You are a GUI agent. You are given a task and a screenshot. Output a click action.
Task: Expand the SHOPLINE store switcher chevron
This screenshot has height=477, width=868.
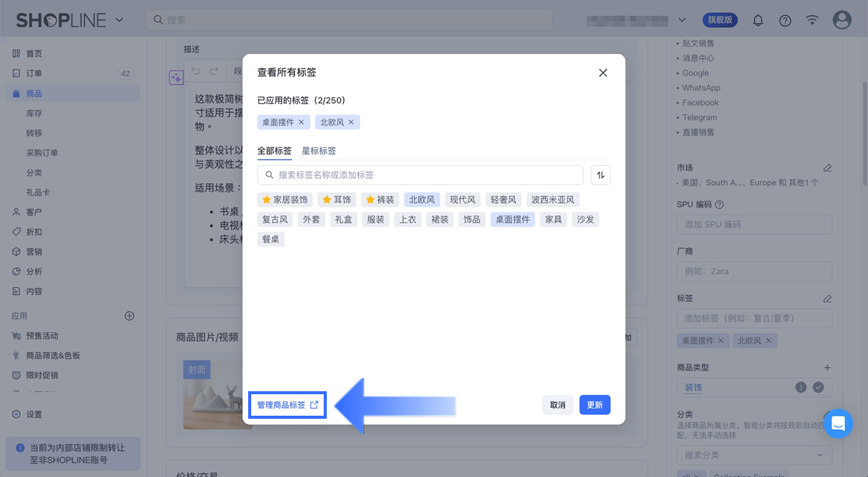pos(119,20)
